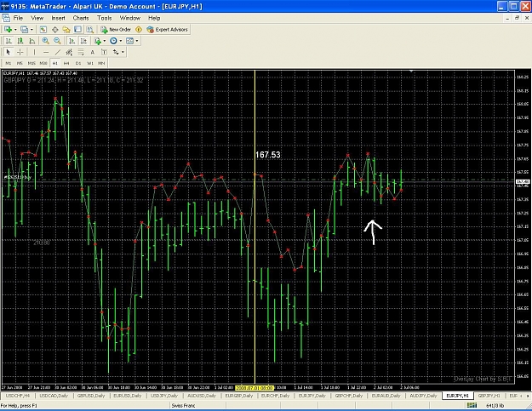This screenshot has height=411, width=532.
Task: Click the connection status bars icon
Action: (472, 405)
